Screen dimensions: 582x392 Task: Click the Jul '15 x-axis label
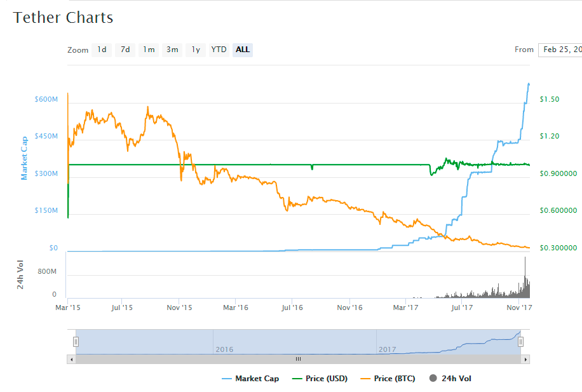[x=122, y=308]
